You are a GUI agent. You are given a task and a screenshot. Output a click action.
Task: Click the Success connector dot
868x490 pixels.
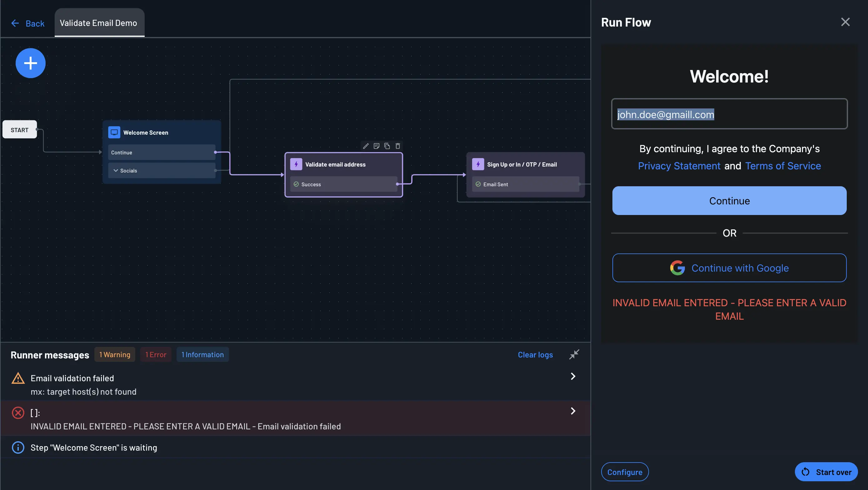coord(397,184)
